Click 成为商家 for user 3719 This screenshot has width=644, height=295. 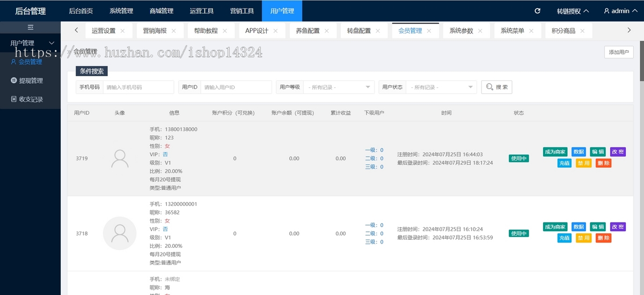click(x=555, y=152)
